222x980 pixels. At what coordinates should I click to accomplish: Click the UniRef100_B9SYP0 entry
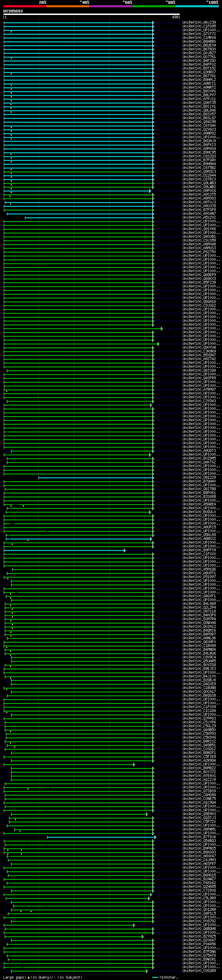point(199,91)
